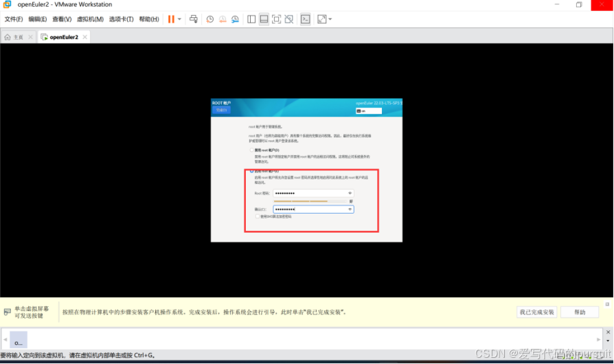
Task: Open the 选项卡(T) menu
Action: [x=121, y=19]
